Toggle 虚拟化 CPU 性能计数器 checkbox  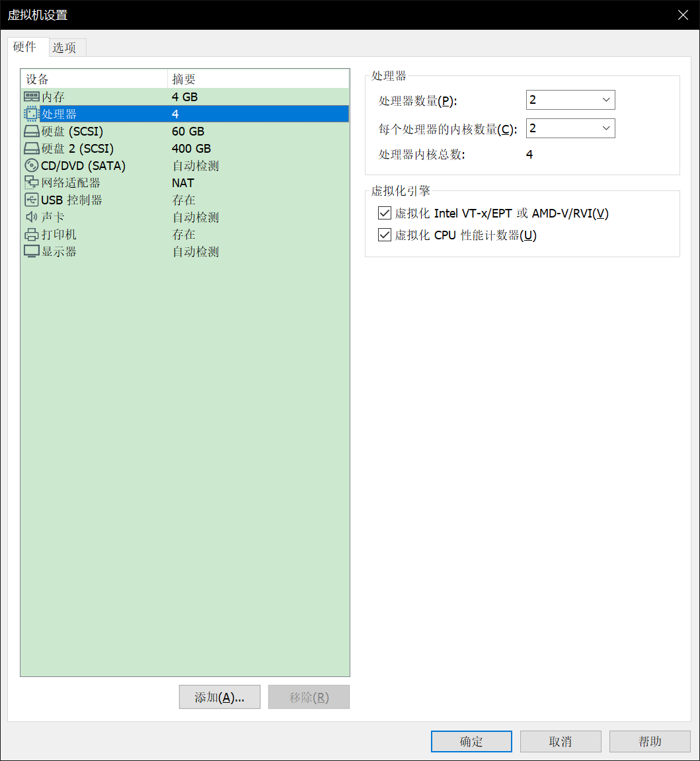pos(385,235)
